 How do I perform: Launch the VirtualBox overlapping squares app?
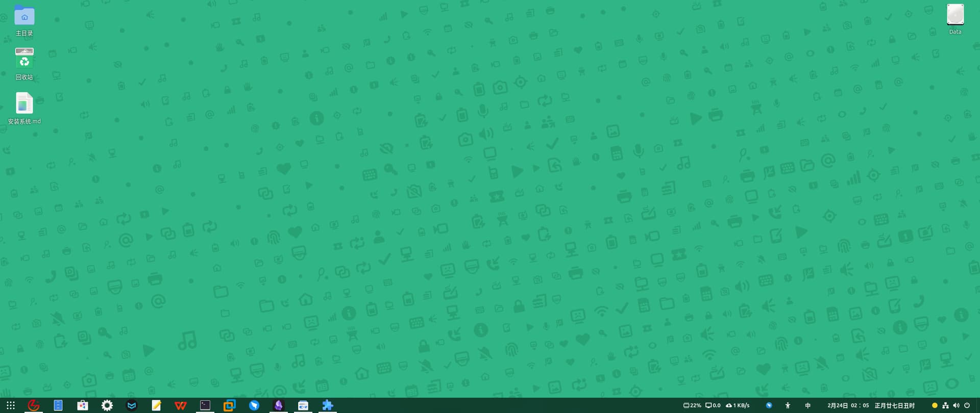[x=230, y=405]
